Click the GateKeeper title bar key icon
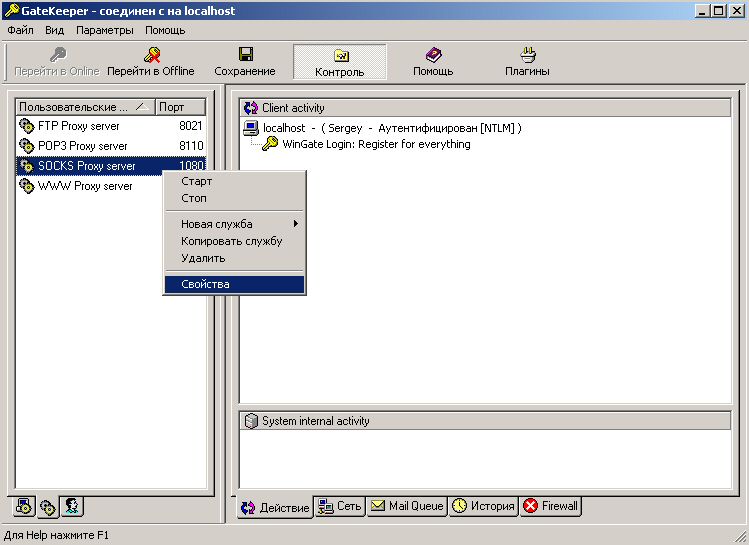 pos(11,10)
